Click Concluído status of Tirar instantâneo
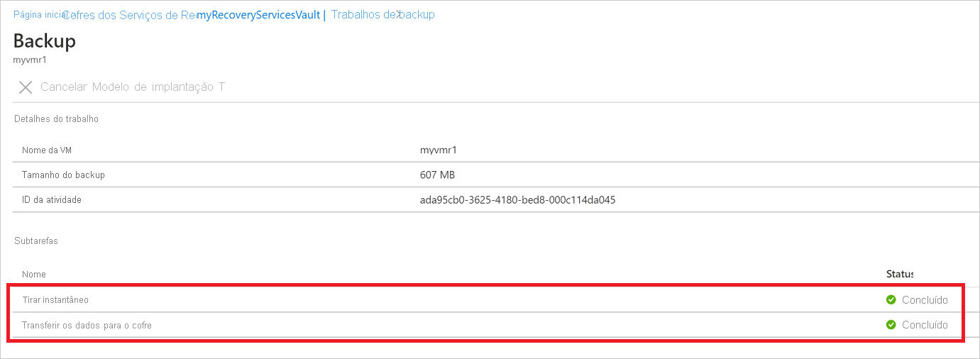The image size is (980, 359). coord(925,299)
